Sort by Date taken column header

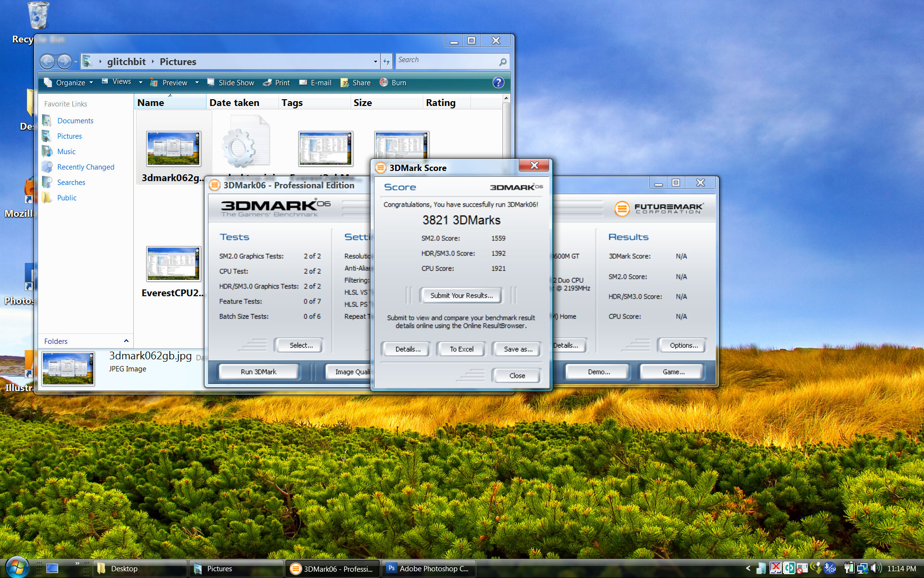click(x=243, y=103)
